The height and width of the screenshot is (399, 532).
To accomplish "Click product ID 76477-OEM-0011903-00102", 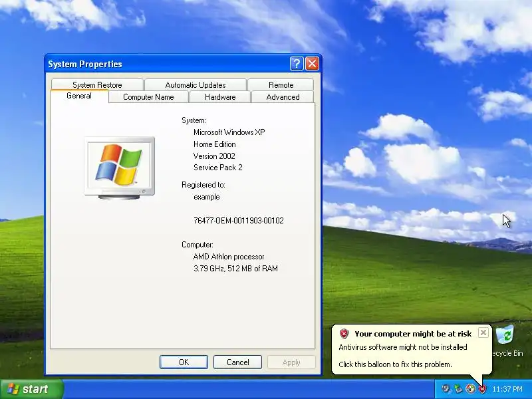I will (x=239, y=221).
